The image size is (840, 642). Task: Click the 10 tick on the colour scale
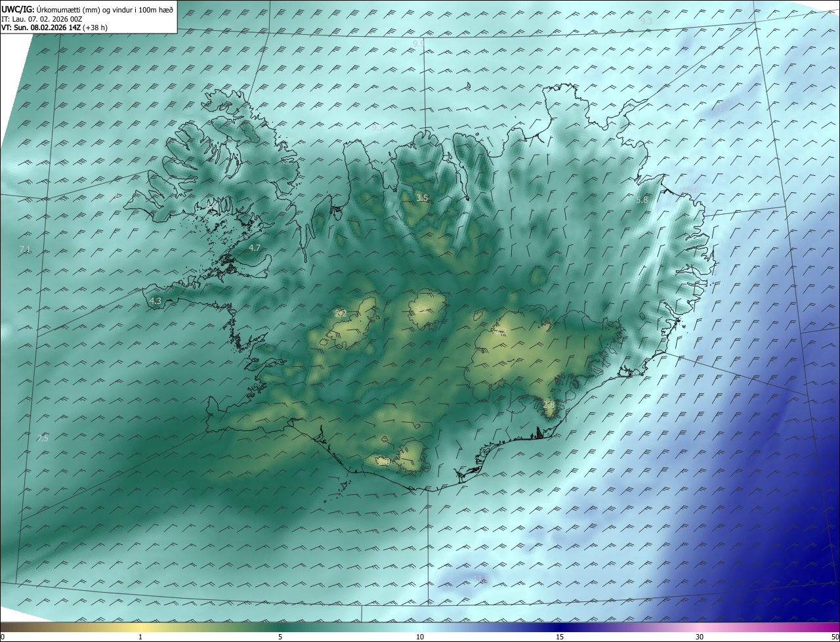[420, 637]
